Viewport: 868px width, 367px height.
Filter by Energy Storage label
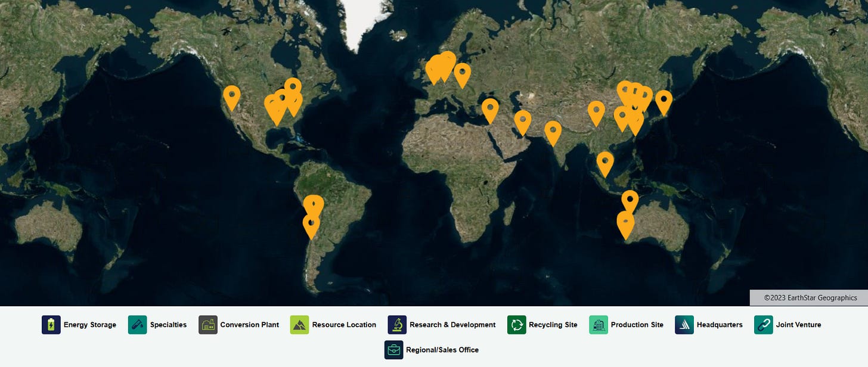tap(90, 325)
